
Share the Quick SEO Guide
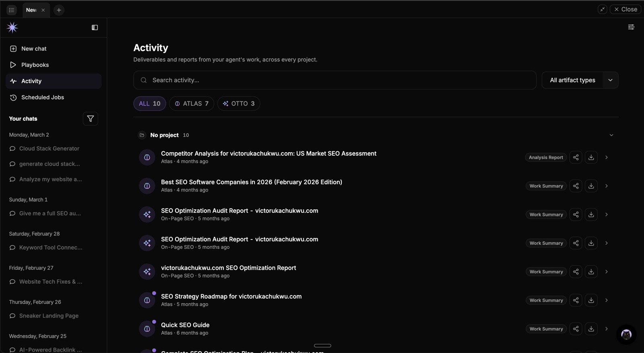[576, 329]
